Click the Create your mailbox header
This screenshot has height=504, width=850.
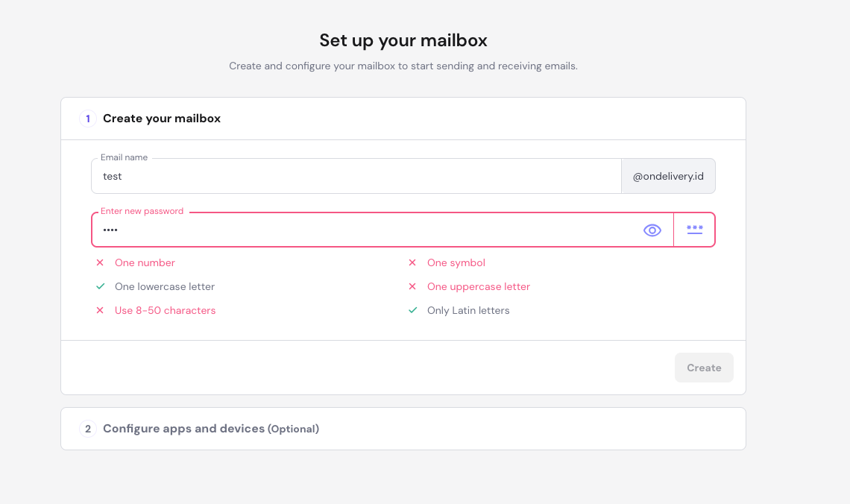(162, 119)
